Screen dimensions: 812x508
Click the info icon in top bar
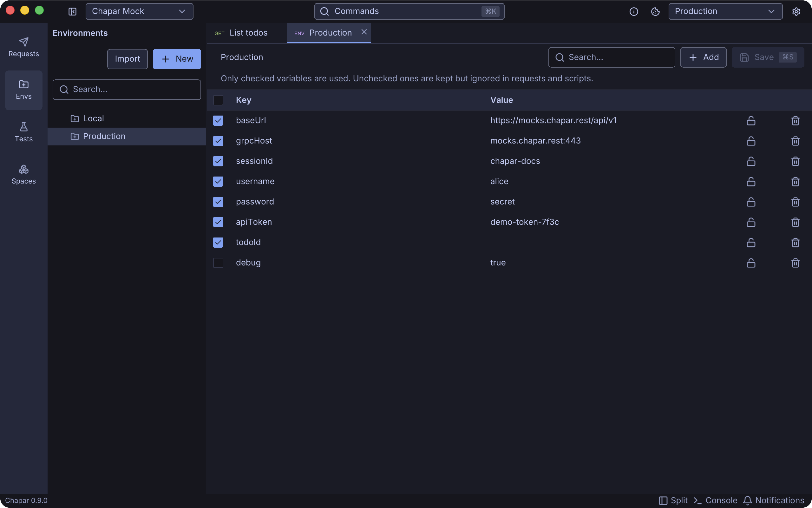pos(633,11)
